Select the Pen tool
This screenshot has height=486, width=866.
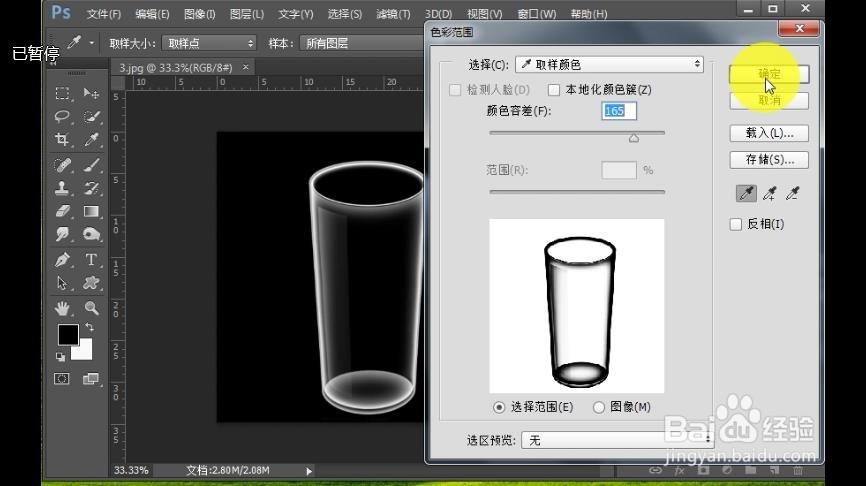pos(62,260)
